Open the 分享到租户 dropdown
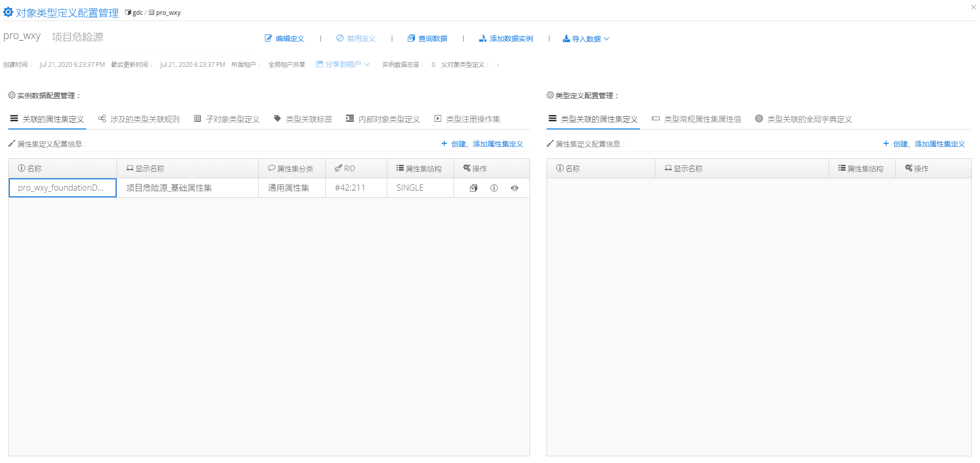 pos(343,64)
